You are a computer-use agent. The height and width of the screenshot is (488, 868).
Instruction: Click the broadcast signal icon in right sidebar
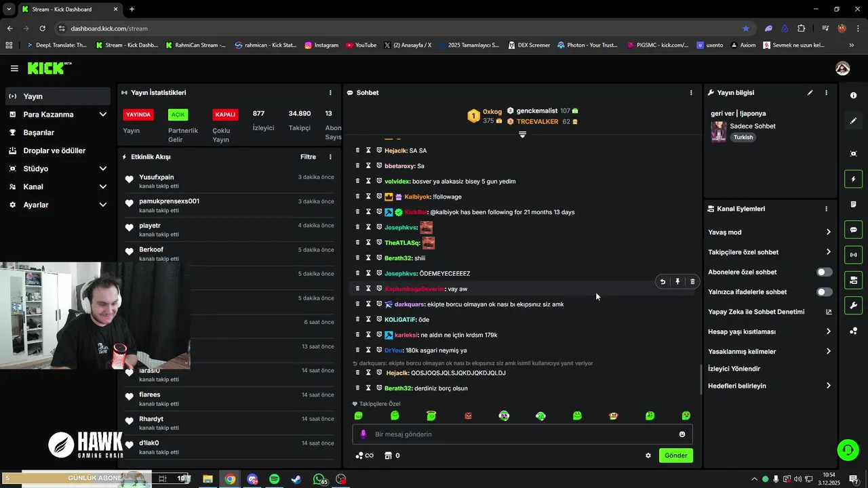(853, 255)
